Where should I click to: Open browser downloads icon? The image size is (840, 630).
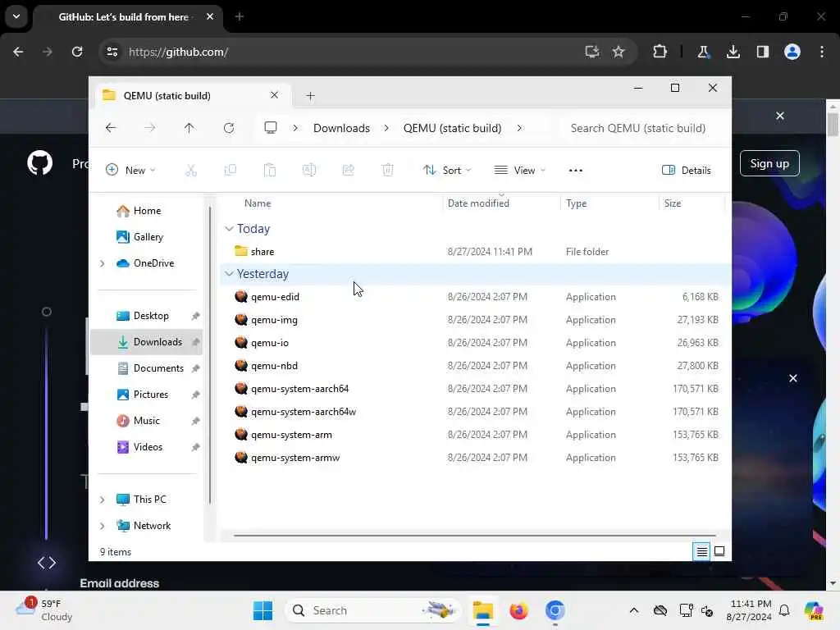coord(733,52)
